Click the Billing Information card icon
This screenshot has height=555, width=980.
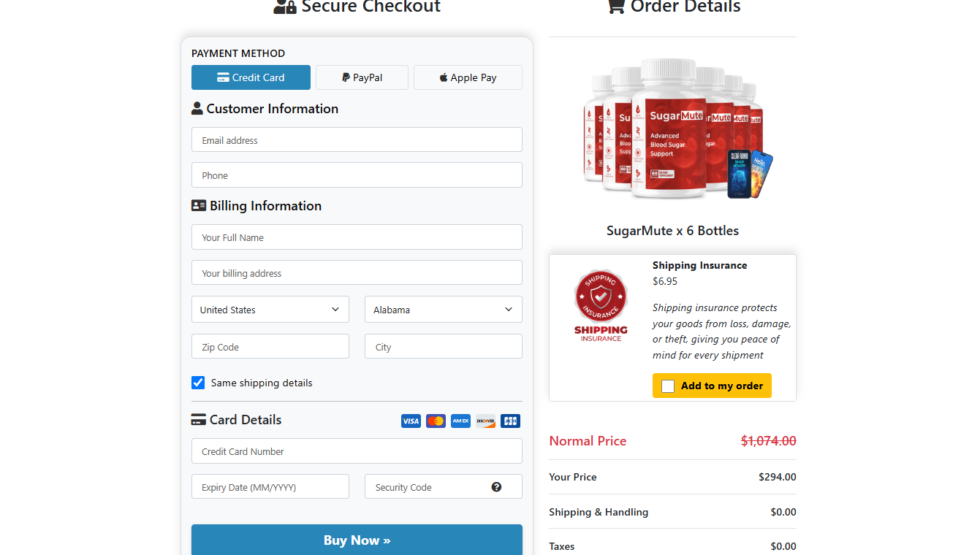(x=198, y=205)
